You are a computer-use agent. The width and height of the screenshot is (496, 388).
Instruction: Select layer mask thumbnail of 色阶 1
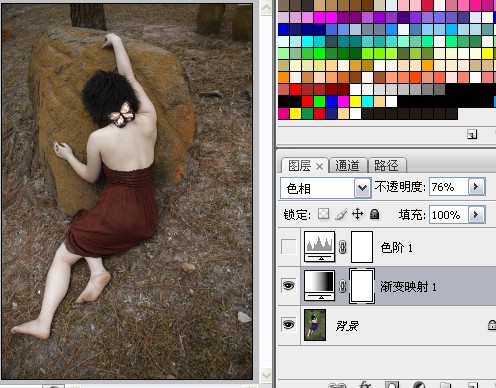point(362,247)
